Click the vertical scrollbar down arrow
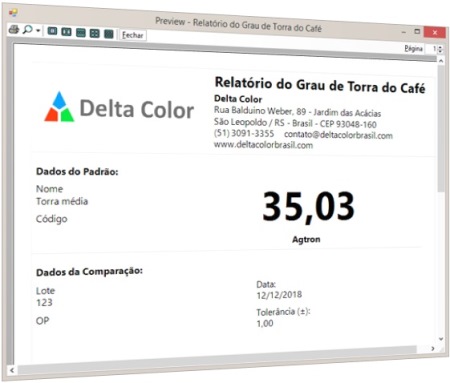 (441, 339)
